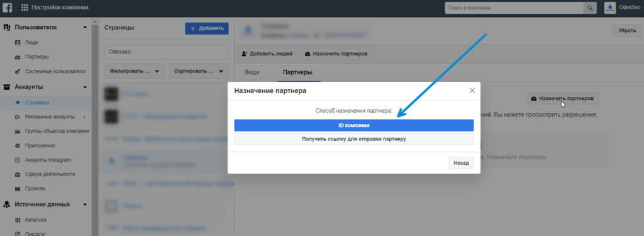644x236 pixels.
Task: Switch to the Люди tab
Action: [x=252, y=72]
